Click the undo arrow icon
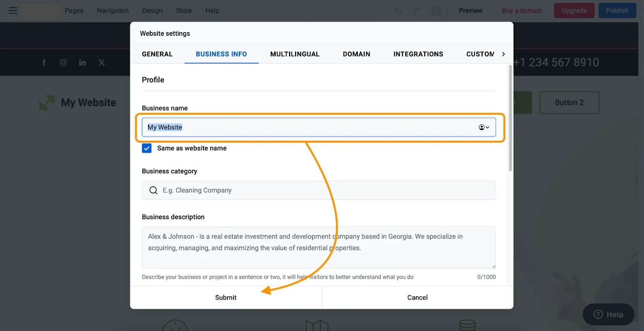 (398, 11)
